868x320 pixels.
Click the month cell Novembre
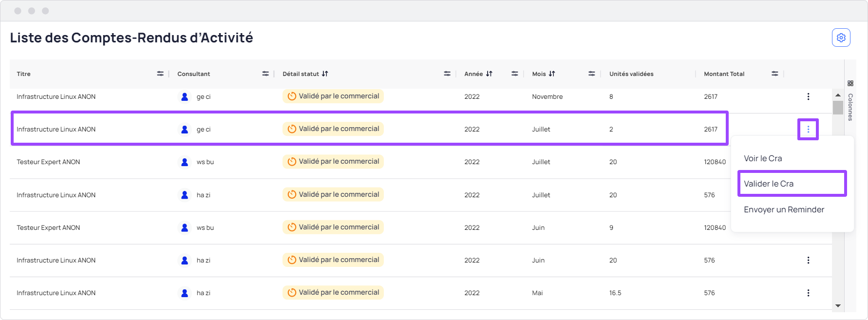click(547, 96)
